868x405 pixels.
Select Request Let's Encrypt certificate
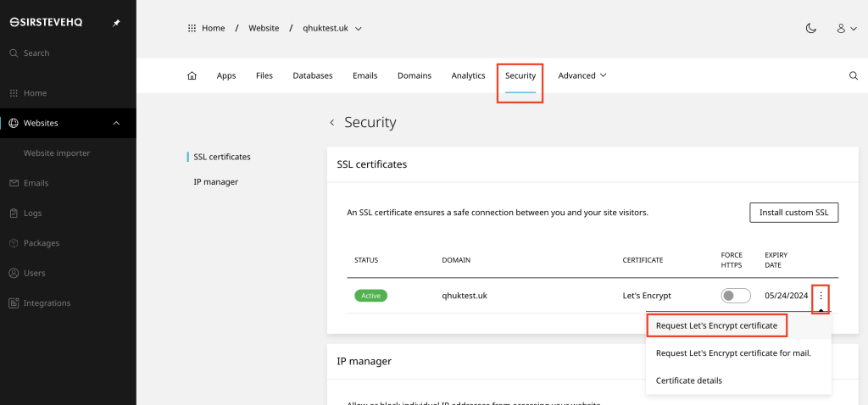point(717,326)
